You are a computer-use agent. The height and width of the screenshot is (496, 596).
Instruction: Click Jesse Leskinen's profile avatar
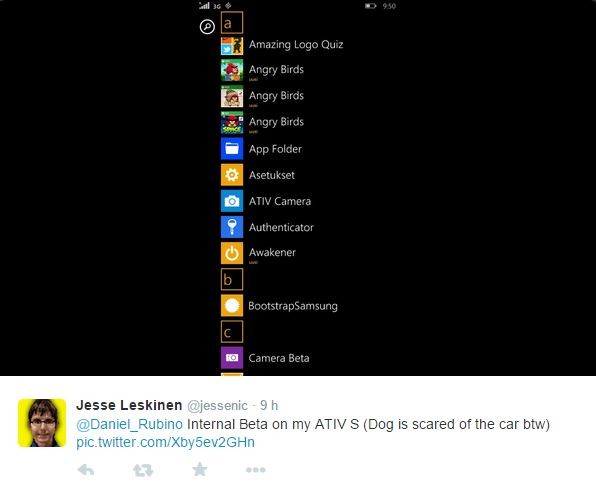[42, 423]
